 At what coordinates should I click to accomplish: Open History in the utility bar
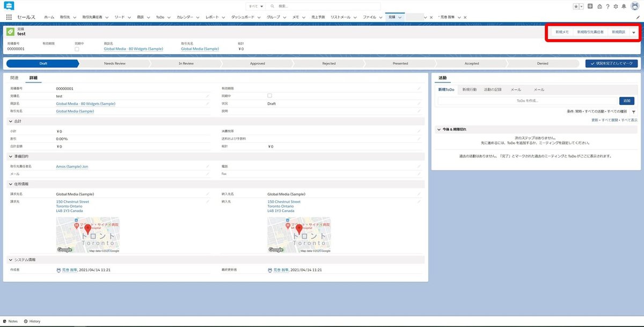click(32, 321)
